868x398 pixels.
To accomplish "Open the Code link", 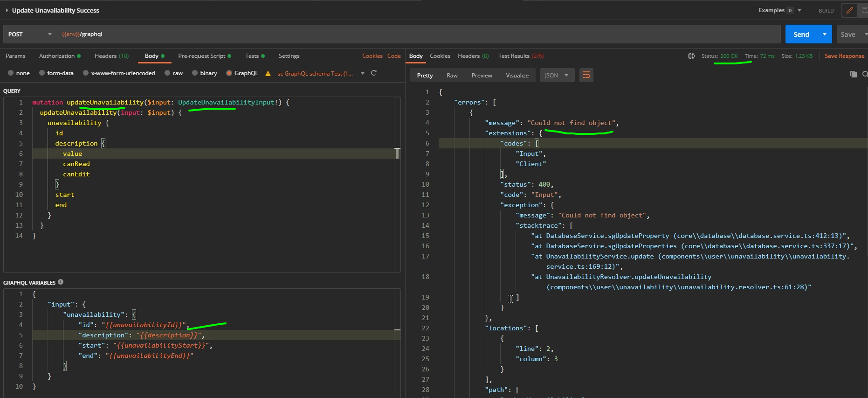I will (x=394, y=56).
